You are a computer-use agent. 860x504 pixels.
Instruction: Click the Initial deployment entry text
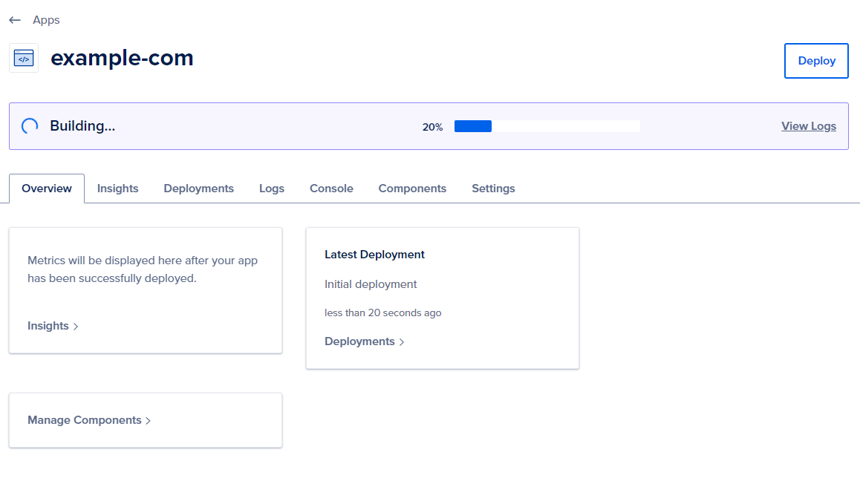click(x=371, y=284)
